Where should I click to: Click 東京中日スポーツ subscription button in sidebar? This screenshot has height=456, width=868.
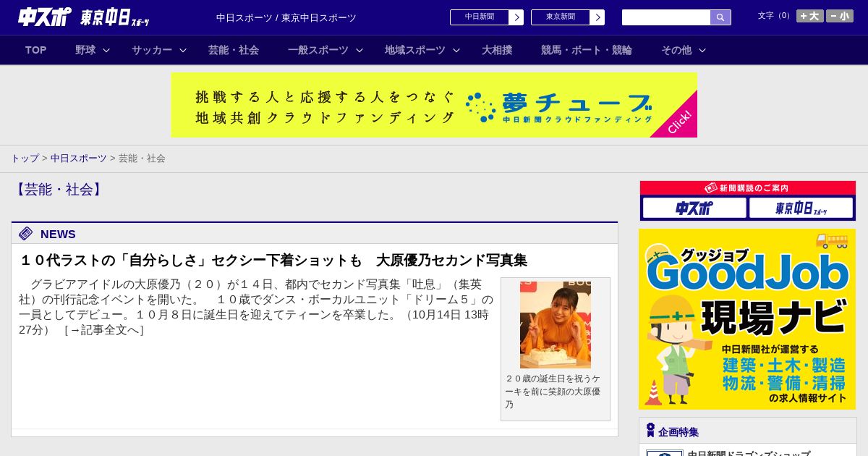click(801, 208)
